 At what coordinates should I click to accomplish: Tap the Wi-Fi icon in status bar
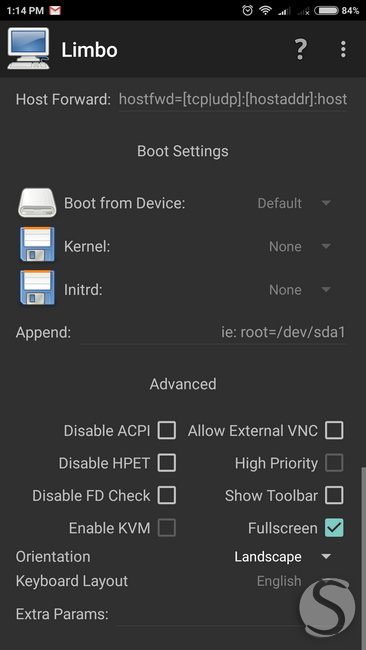(x=265, y=11)
